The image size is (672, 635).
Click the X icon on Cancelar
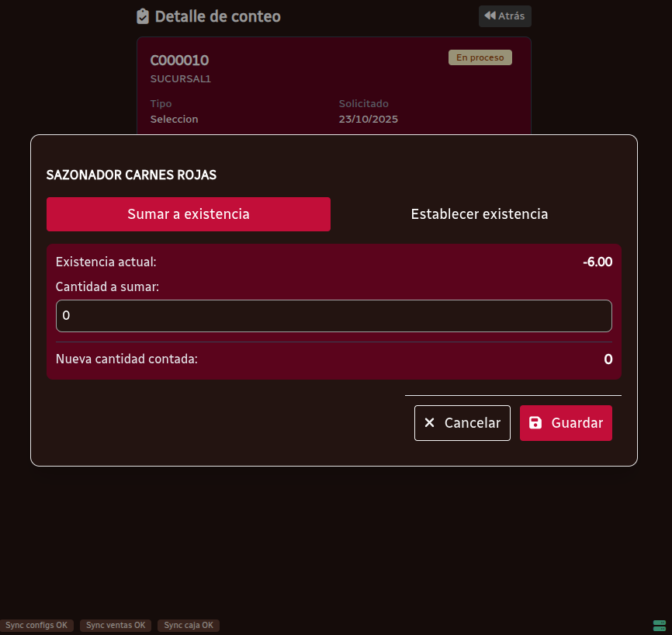pyautogui.click(x=429, y=423)
